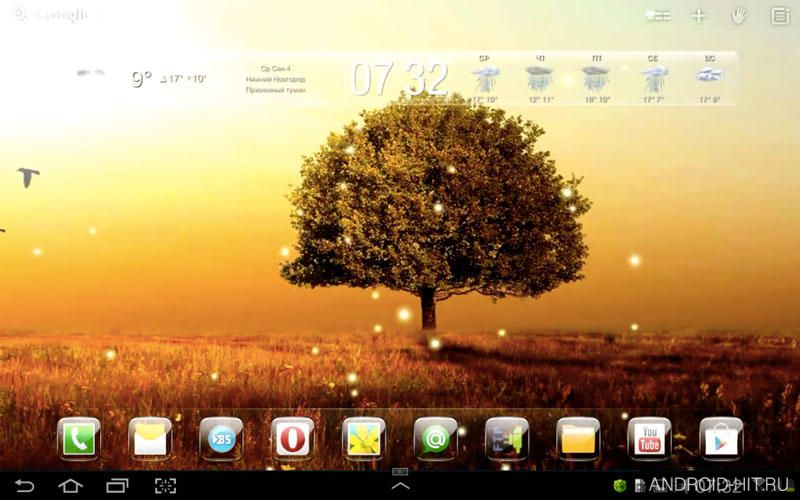
Task: Open the Messages envelope app in the dock
Action: point(150,439)
